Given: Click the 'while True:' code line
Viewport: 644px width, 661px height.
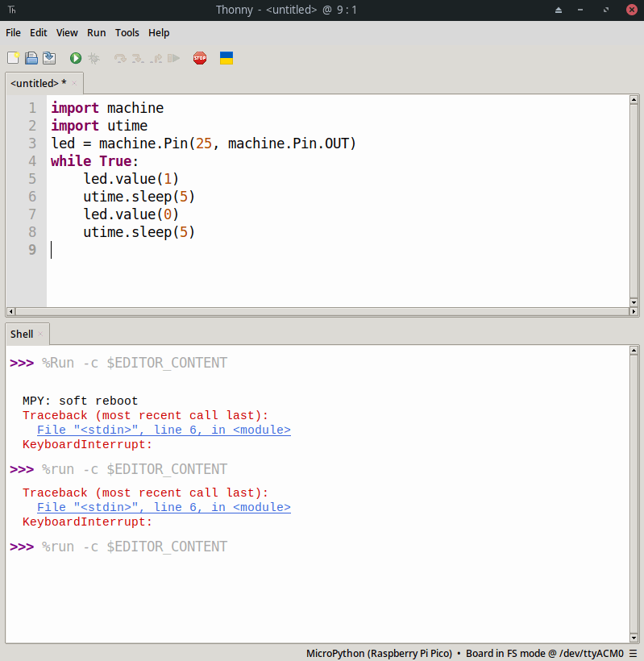Looking at the screenshot, I should click(94, 161).
